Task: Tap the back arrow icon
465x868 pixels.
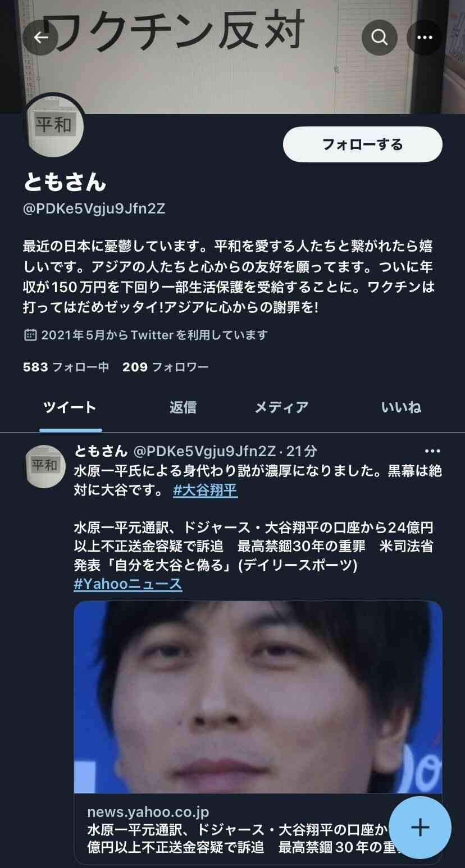Action: [x=40, y=38]
